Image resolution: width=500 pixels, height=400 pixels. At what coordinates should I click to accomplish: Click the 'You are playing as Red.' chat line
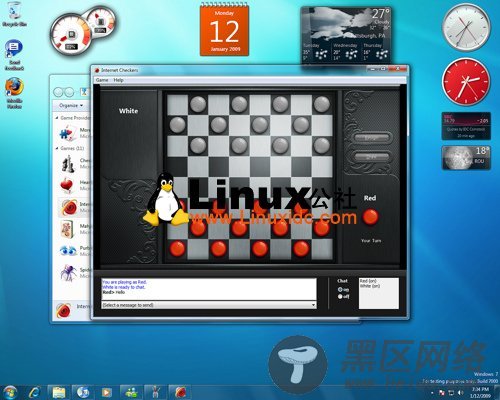[124, 282]
